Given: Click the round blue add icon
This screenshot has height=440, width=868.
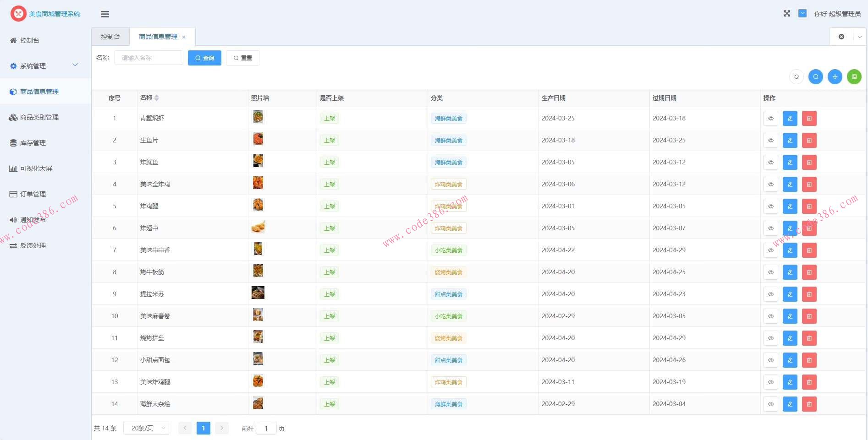Looking at the screenshot, I should [835, 77].
